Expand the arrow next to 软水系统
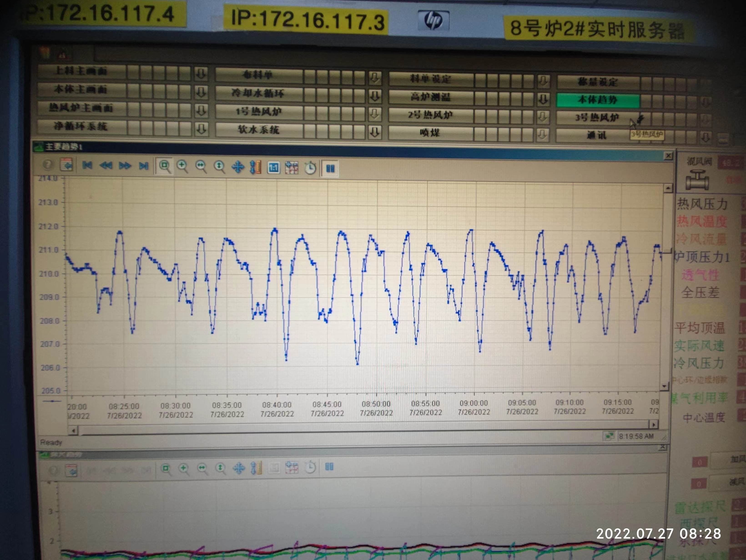 375,132
